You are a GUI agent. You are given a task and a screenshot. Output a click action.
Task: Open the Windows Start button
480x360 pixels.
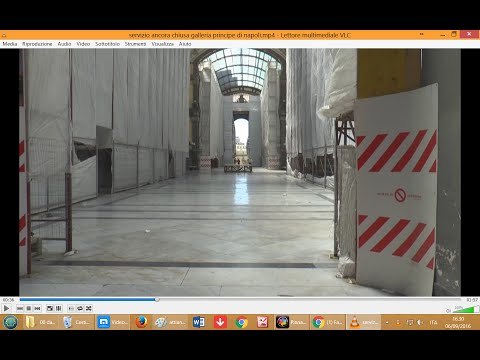11,322
